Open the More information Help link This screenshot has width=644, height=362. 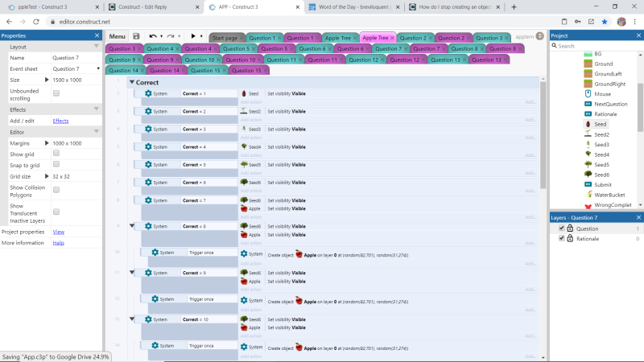[58, 243]
